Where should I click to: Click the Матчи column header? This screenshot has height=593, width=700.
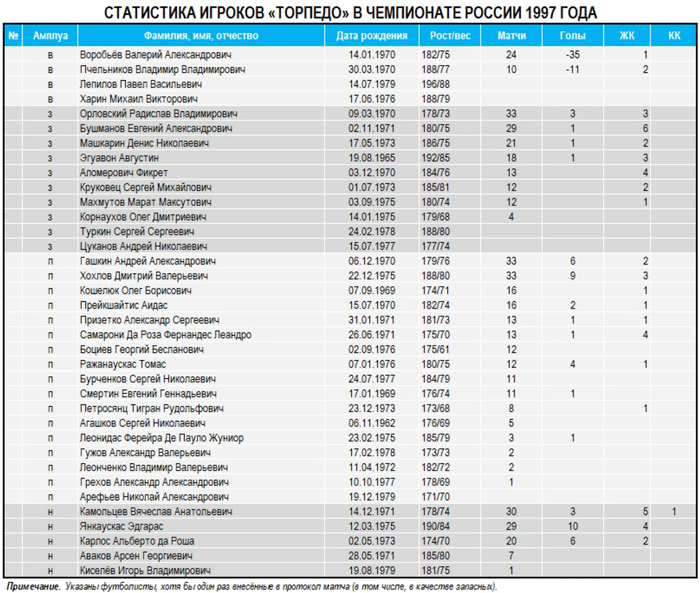[512, 36]
